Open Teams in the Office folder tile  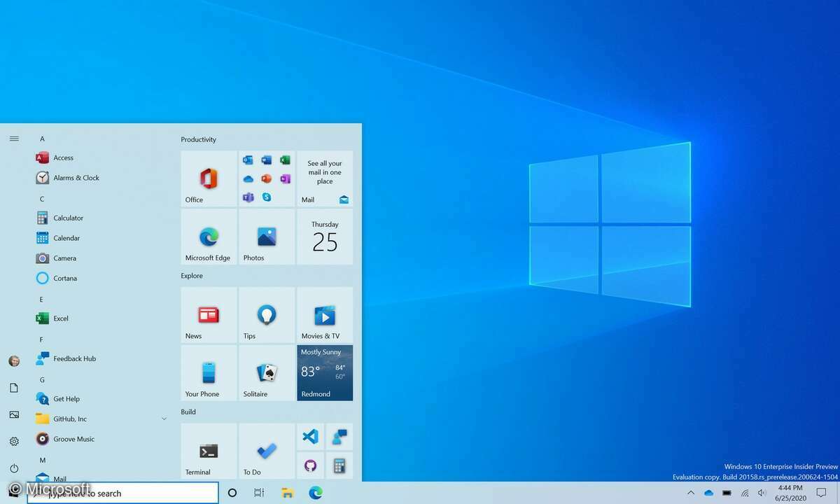click(x=248, y=197)
